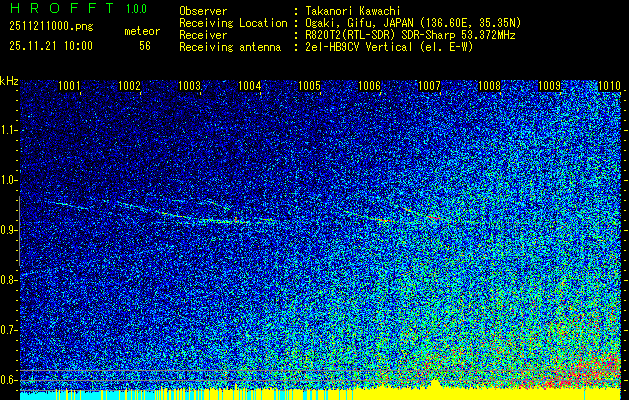Click the 1004 time marker
629x400 pixels.
[x=250, y=86]
